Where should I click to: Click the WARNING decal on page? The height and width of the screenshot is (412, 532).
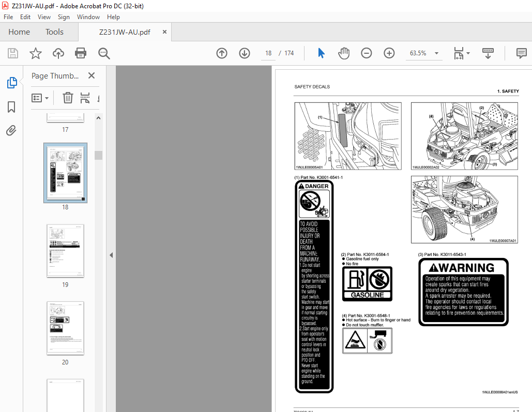tap(463, 292)
